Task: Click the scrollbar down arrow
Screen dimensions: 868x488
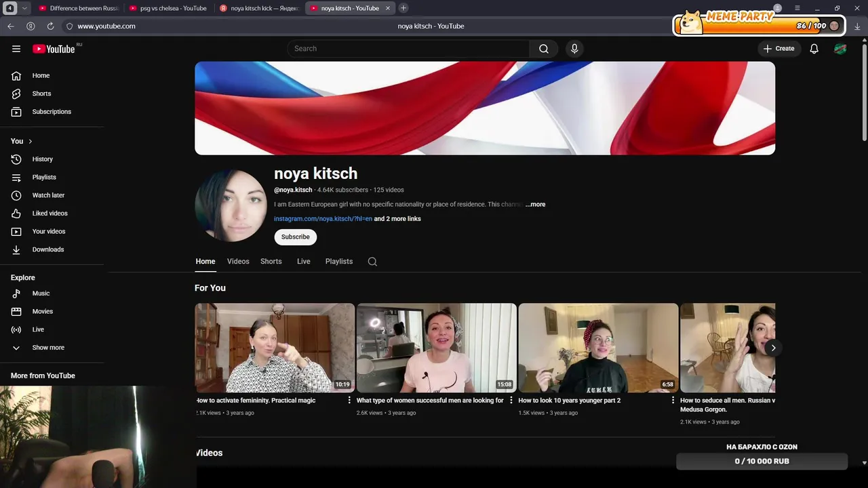Action: (x=864, y=463)
